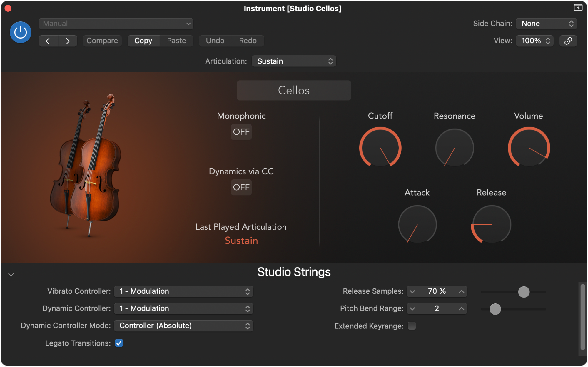588x367 pixels.
Task: Toggle Dynamics via CC OFF switch
Action: point(241,187)
